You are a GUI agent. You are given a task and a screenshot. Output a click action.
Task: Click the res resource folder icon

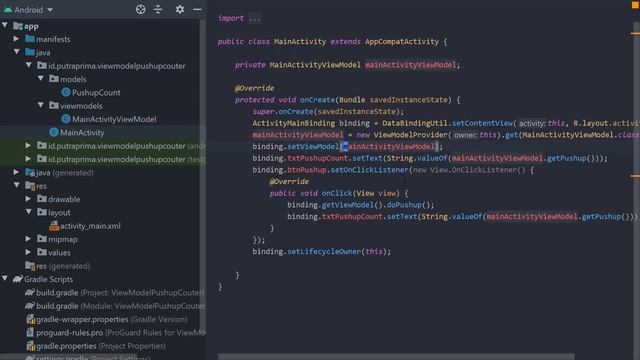point(30,186)
